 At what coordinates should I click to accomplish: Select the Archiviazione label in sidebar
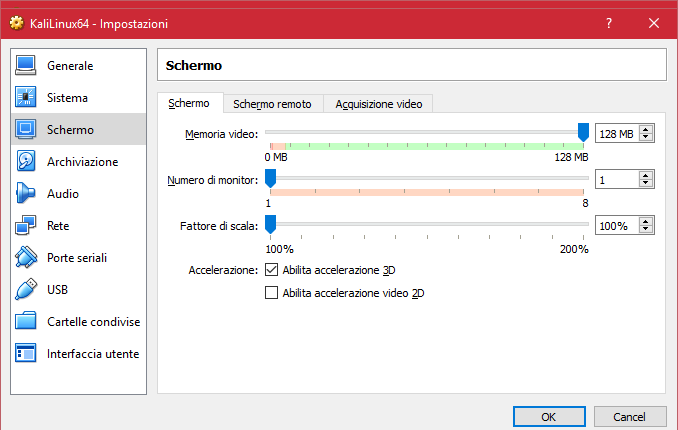pos(83,162)
